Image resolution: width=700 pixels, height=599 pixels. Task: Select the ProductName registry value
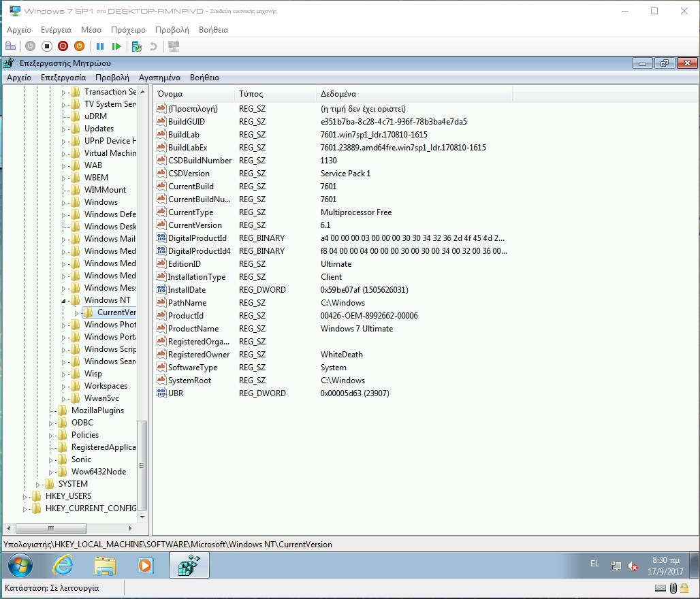[x=194, y=329]
